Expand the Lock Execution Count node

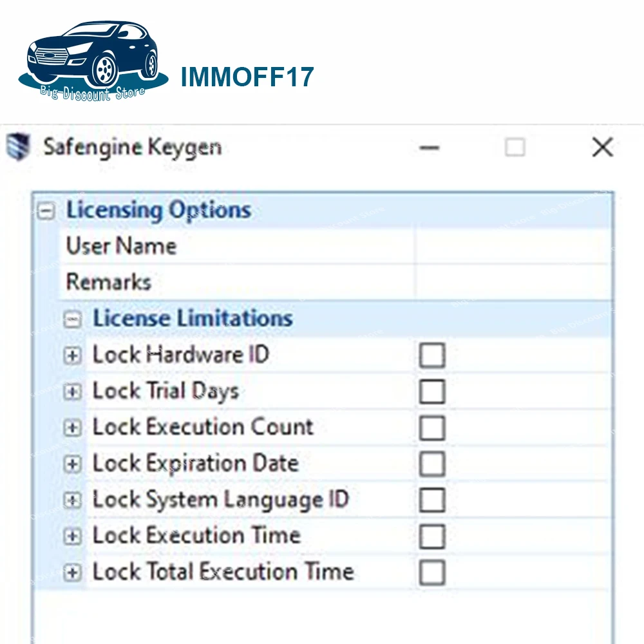tap(73, 428)
